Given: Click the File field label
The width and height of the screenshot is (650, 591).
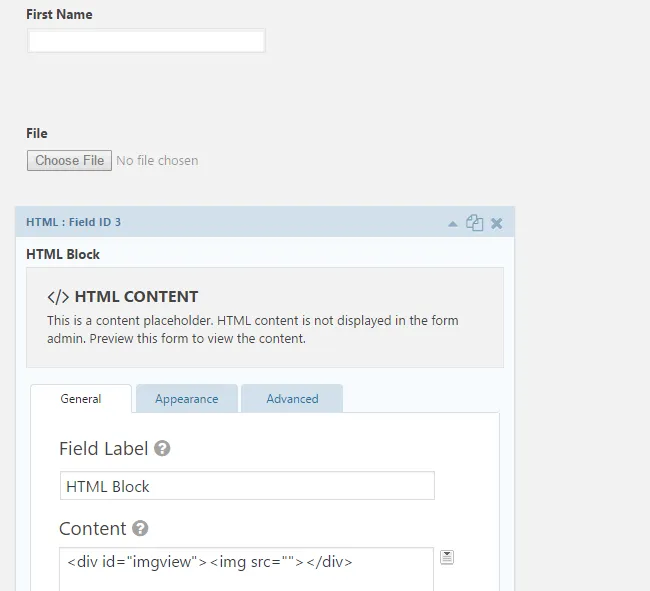Looking at the screenshot, I should tap(37, 133).
